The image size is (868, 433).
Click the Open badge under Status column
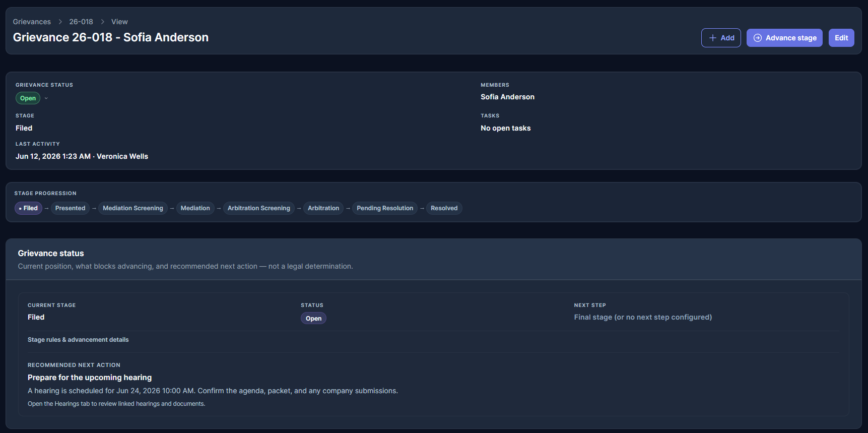[313, 318]
